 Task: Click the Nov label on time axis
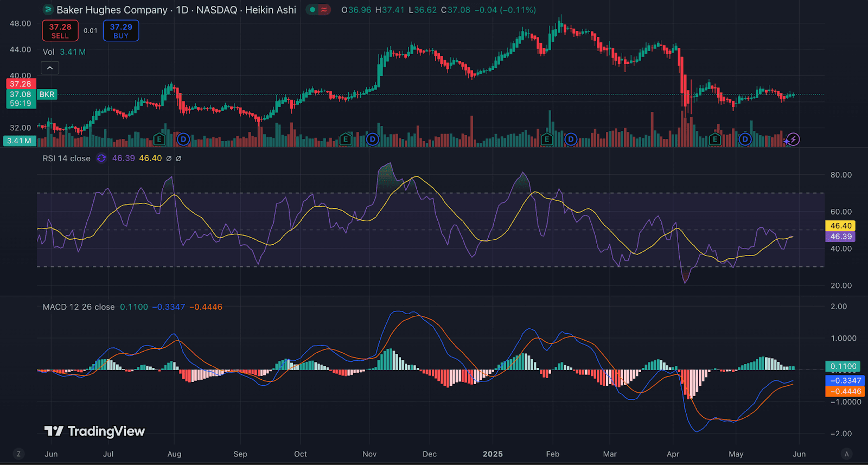369,454
